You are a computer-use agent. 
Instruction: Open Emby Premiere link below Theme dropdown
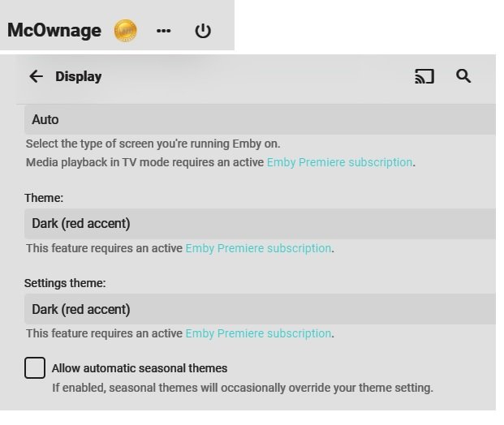tap(258, 248)
